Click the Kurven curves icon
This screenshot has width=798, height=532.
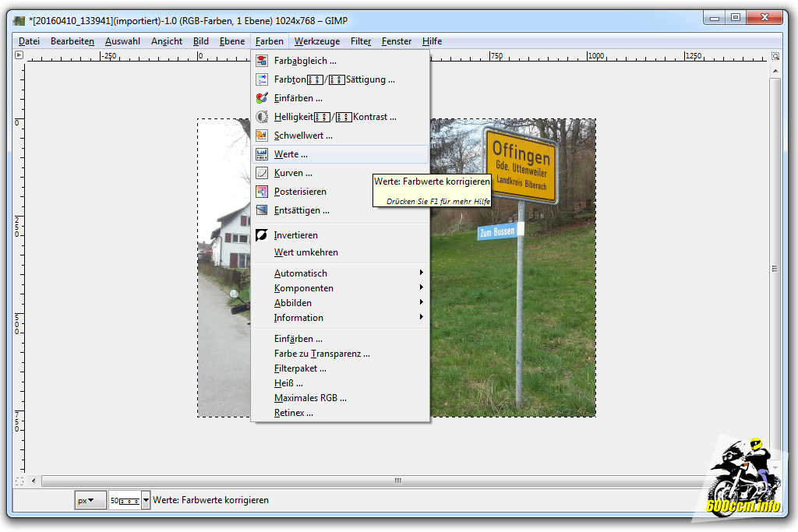(x=262, y=173)
